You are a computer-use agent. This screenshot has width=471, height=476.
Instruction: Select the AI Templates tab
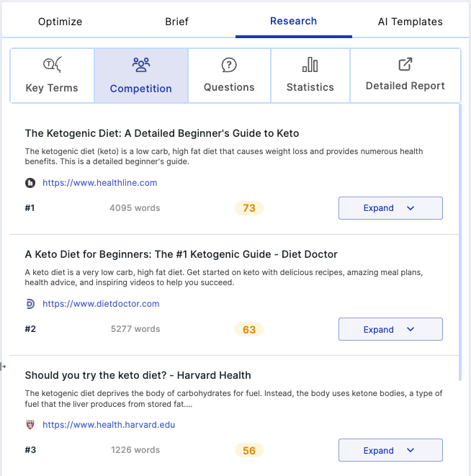pyautogui.click(x=411, y=22)
